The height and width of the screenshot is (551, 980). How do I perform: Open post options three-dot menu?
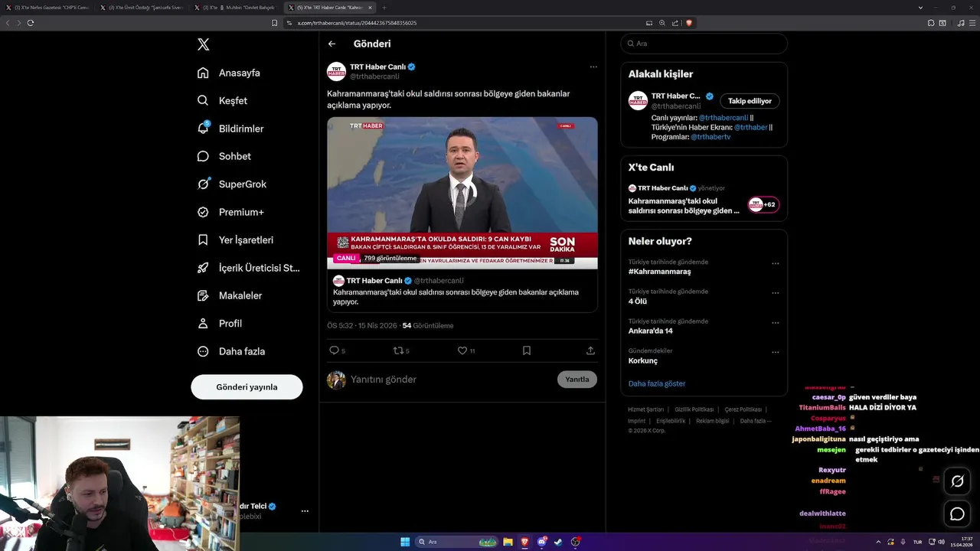point(593,67)
